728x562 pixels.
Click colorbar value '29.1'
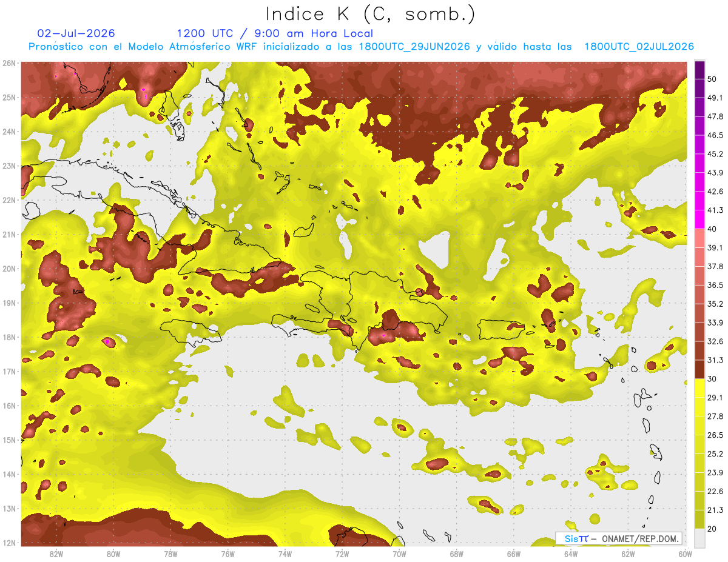coord(715,398)
